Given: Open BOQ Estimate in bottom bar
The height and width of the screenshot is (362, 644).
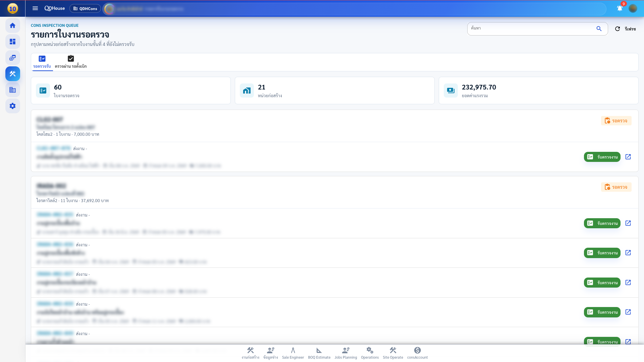Looking at the screenshot, I should click(319, 353).
